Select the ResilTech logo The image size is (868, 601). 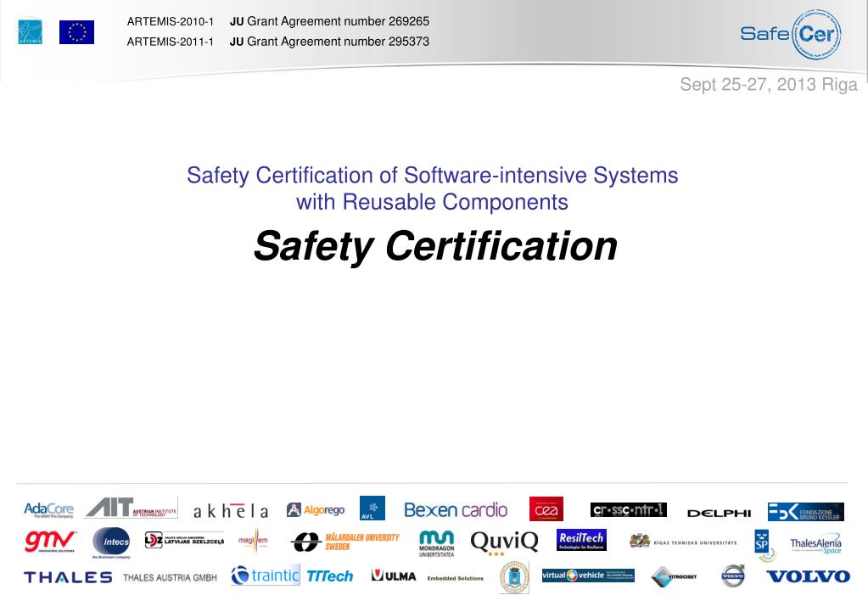[581, 540]
